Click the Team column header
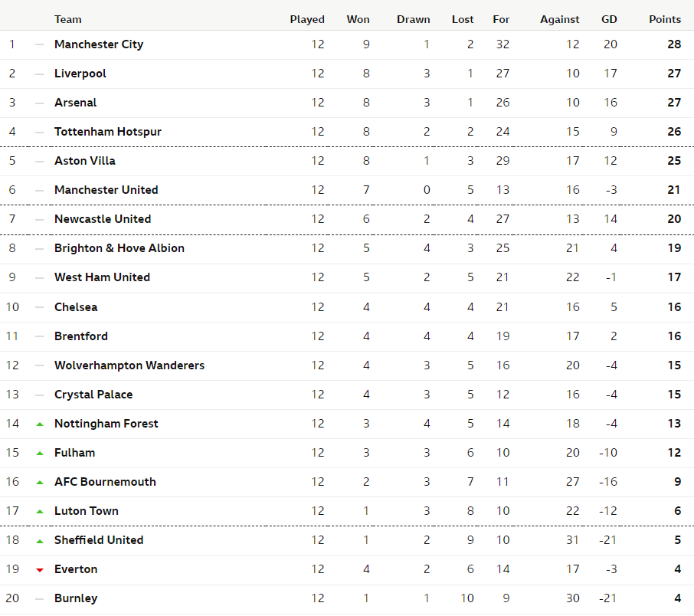The image size is (694, 616). [67, 19]
